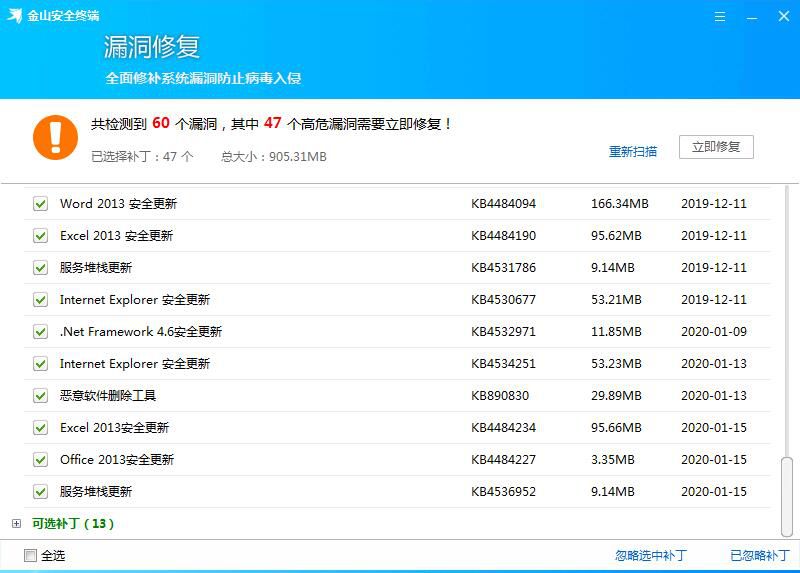Image resolution: width=800 pixels, height=573 pixels.
Task: Click KB4536952 patch number
Action: (504, 491)
